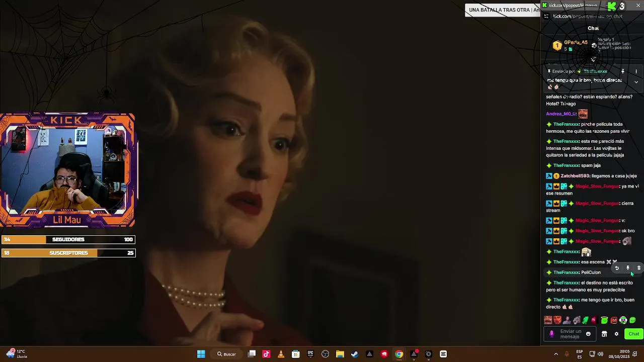644x362 pixels.
Task: Open three-dot menu on pinned message
Action: click(636, 71)
